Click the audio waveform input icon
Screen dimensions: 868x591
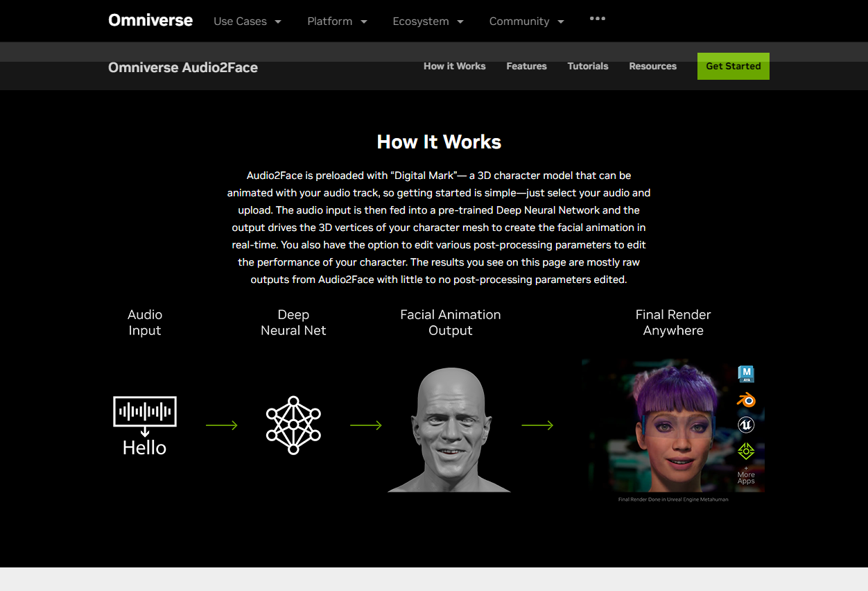coord(145,411)
